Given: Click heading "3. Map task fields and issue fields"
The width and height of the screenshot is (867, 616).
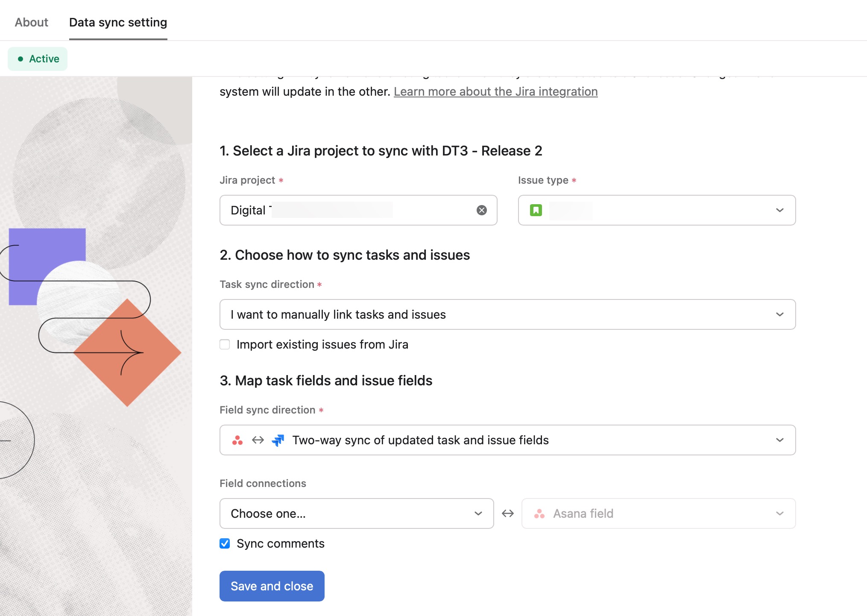Looking at the screenshot, I should [326, 381].
